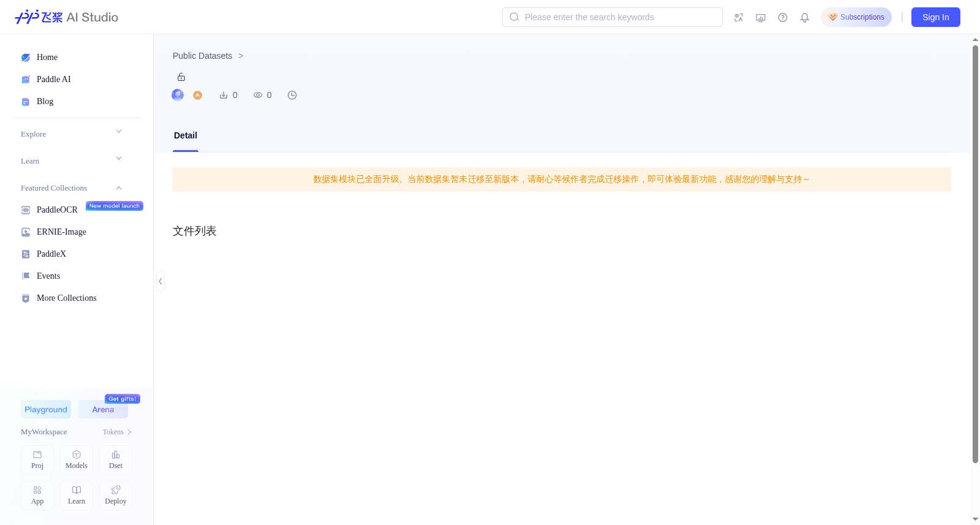The width and height of the screenshot is (980, 525).
Task: Click the Sign In button
Action: pos(936,17)
